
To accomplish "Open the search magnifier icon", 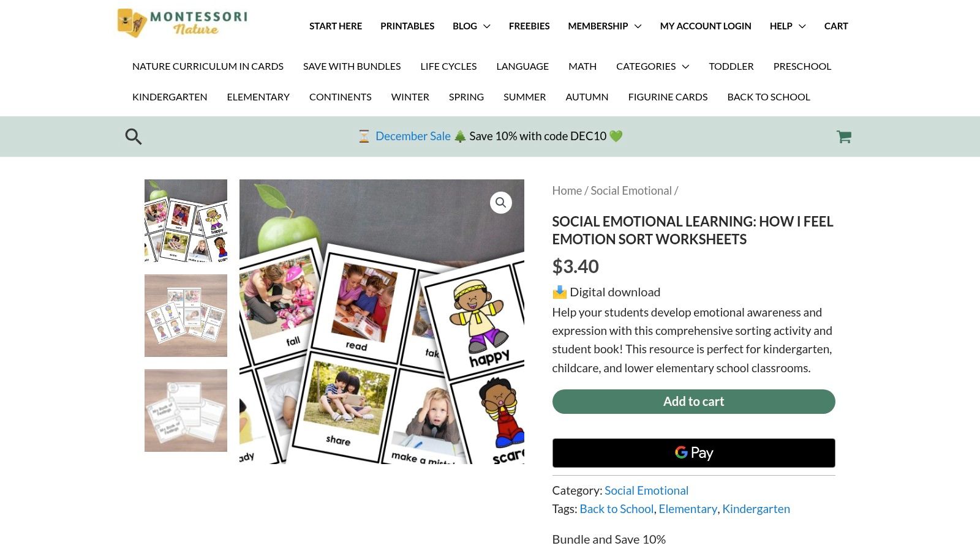I will pyautogui.click(x=134, y=137).
